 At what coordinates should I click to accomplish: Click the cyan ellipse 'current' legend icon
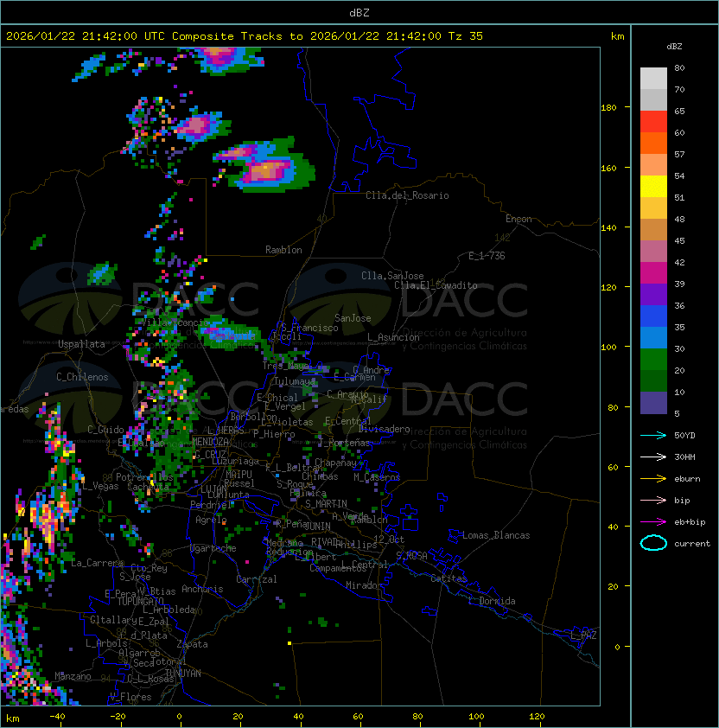tap(653, 543)
